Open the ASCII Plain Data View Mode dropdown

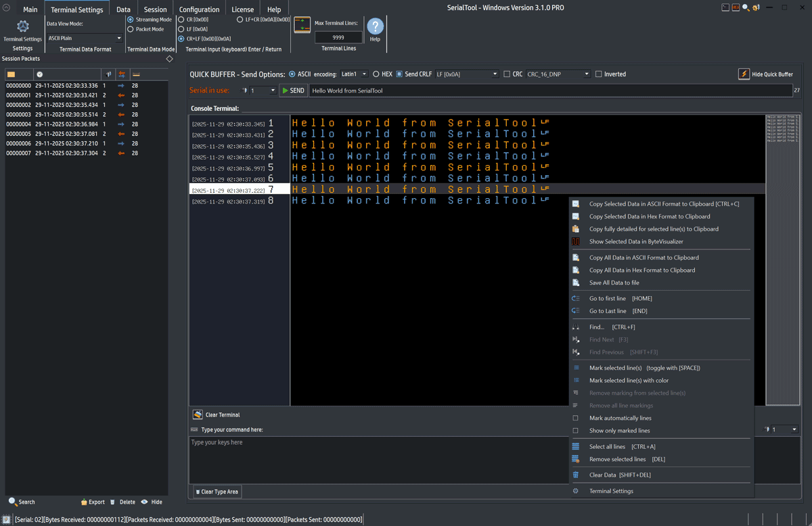click(85, 37)
